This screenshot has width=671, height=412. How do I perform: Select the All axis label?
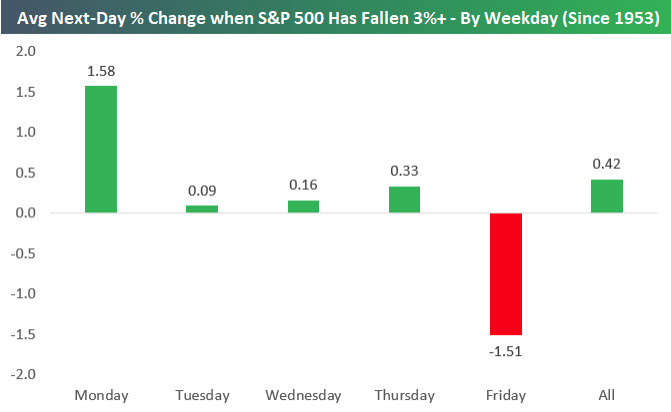tap(605, 395)
